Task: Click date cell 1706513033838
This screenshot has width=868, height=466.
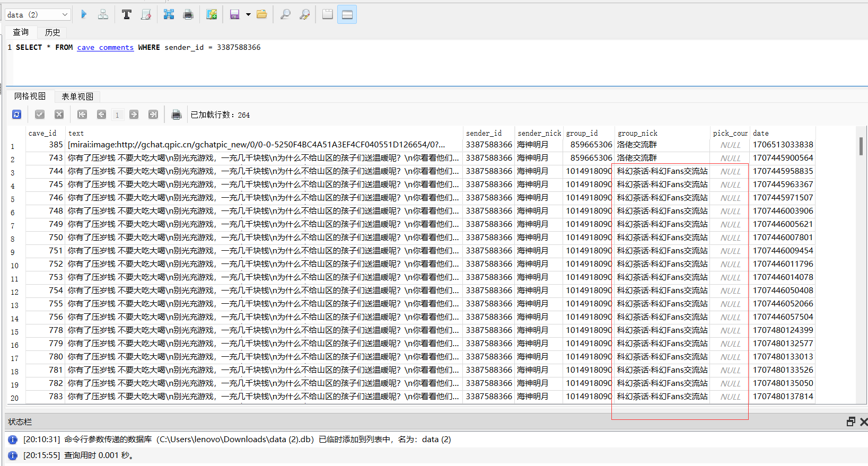Action: pos(783,145)
